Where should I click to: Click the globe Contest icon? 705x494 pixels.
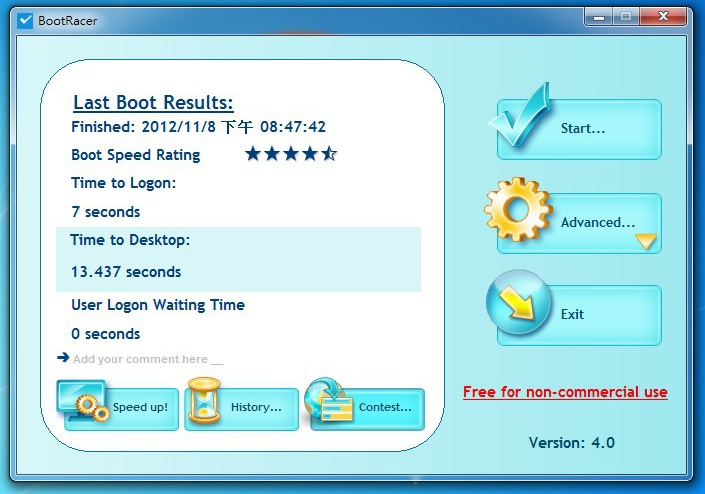click(328, 399)
